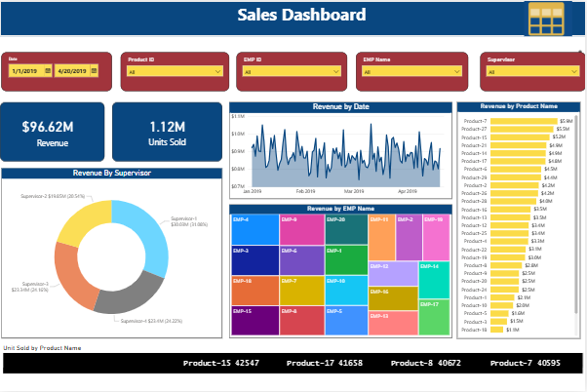587x392 pixels.
Task: Select the Product-18 revenue bar
Action: coord(496,330)
